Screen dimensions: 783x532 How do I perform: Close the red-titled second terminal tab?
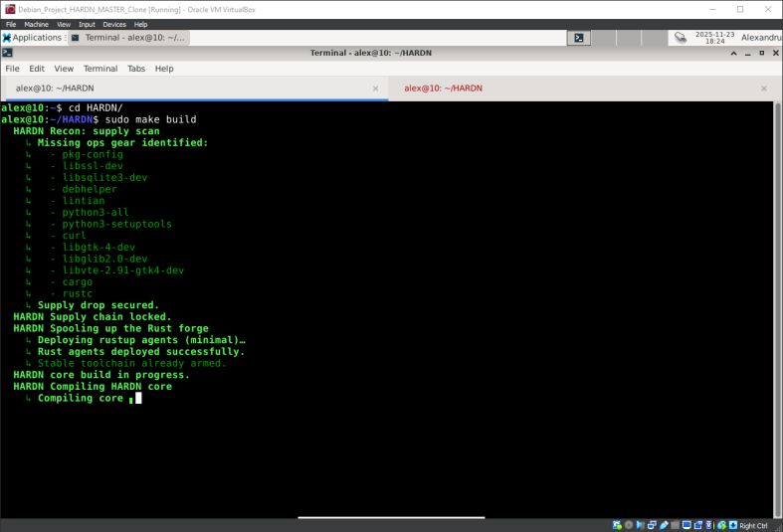pyautogui.click(x=764, y=89)
